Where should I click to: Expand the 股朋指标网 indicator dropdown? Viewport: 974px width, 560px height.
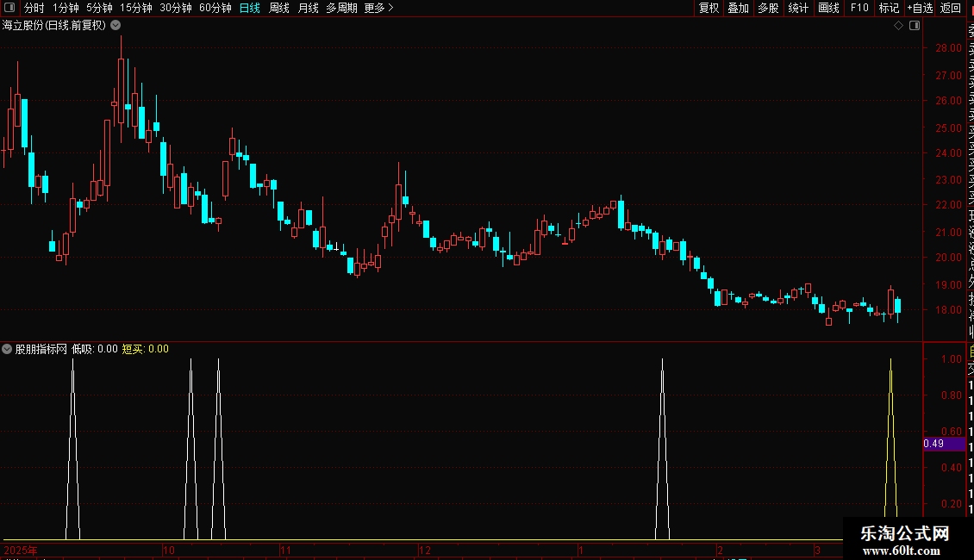7,349
